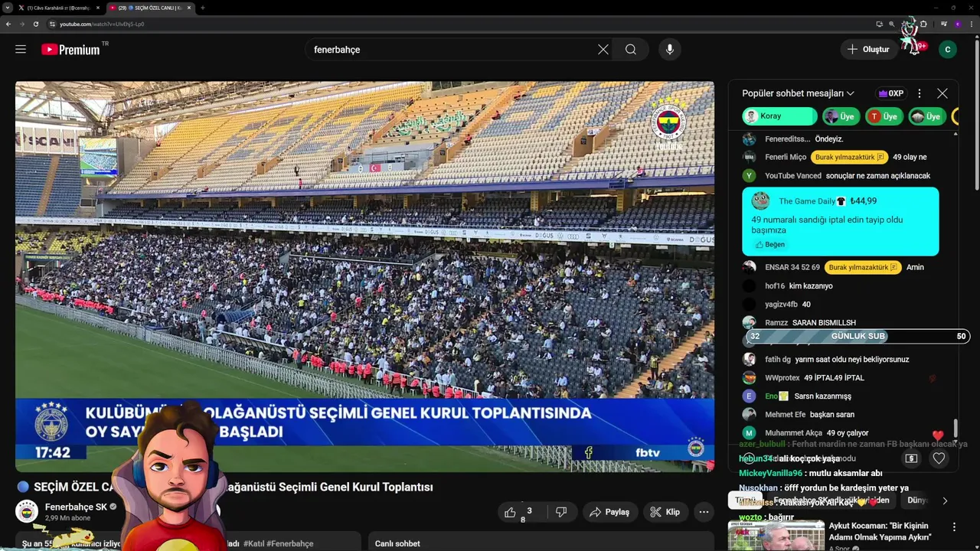The width and height of the screenshot is (980, 551).
Task: Open the 0XP points badge in chat
Action: tap(891, 93)
